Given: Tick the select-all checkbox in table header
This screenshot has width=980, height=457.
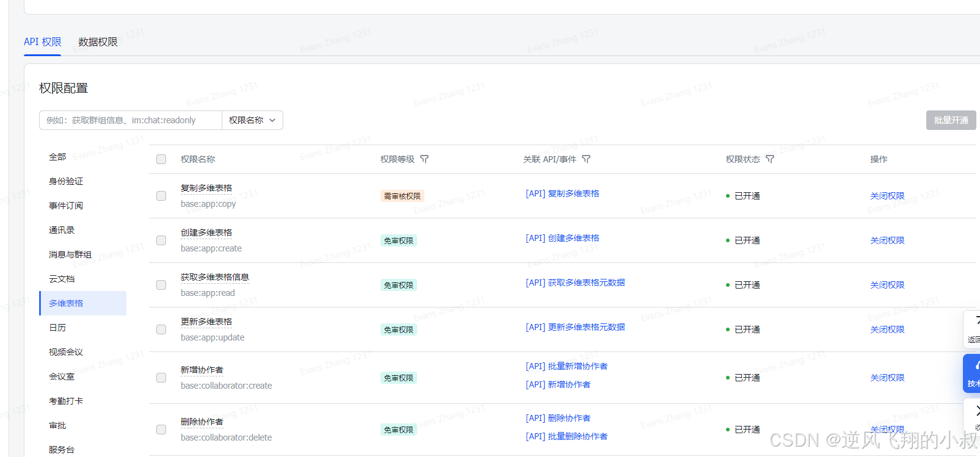Looking at the screenshot, I should [x=161, y=159].
